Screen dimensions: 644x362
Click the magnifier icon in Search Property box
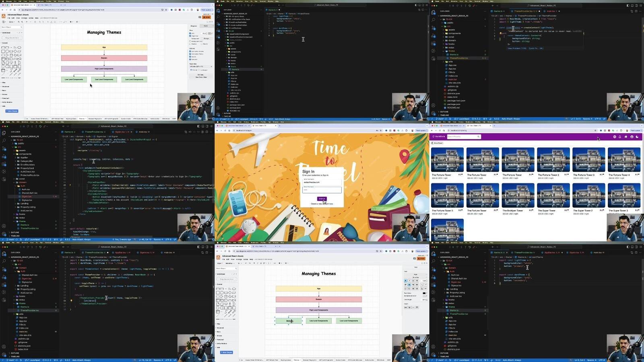(x=478, y=137)
